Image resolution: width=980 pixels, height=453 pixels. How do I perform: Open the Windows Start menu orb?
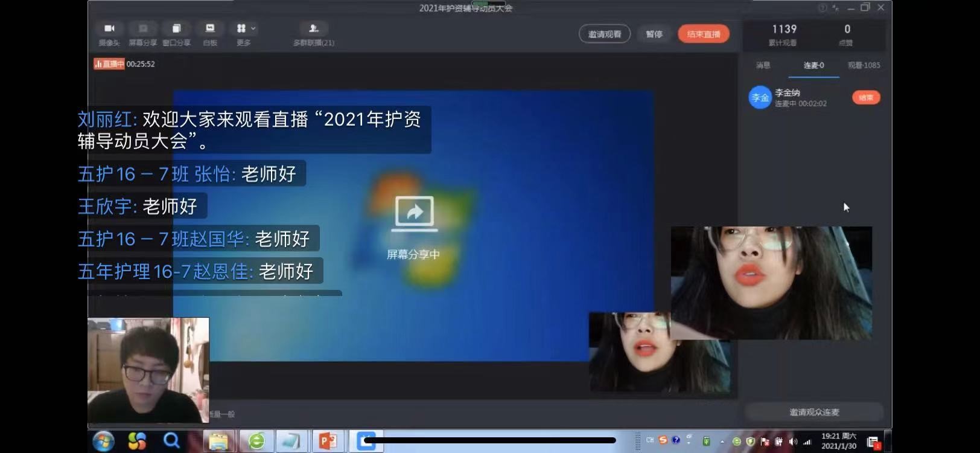(x=104, y=441)
